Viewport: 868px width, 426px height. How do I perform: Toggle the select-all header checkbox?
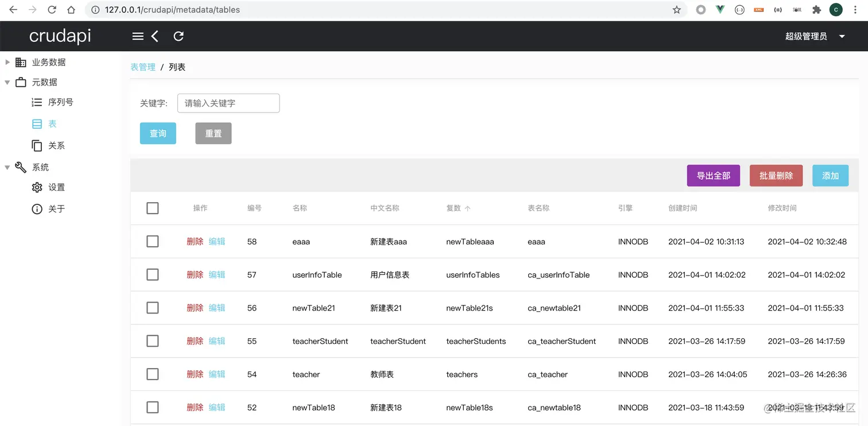click(152, 208)
